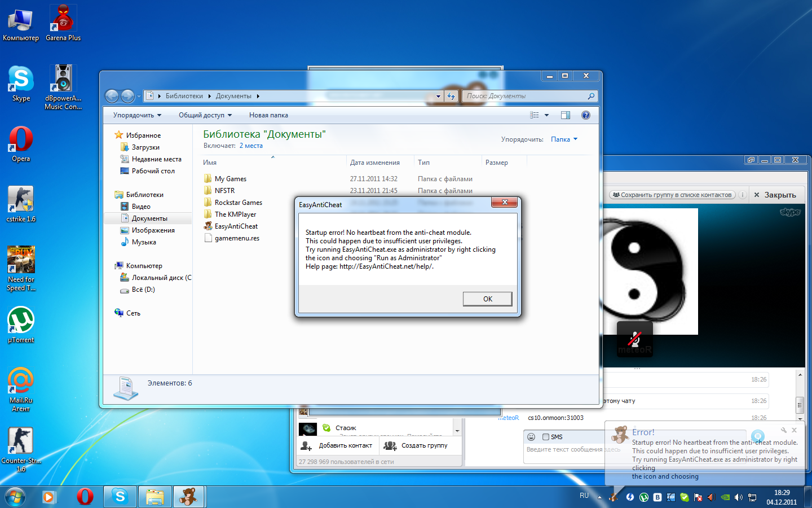Sort by Дата изменения column header
Image resolution: width=812 pixels, height=508 pixels.
[380, 163]
